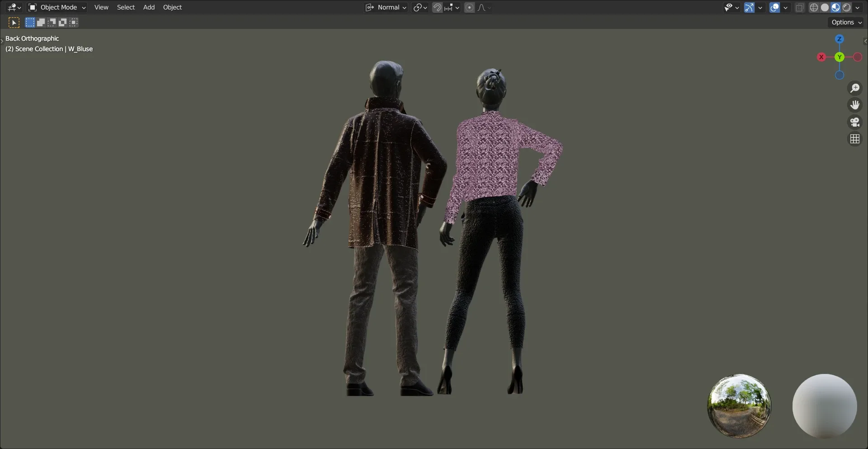Click the white material preview sphere
This screenshot has width=868, height=449.
(x=825, y=406)
